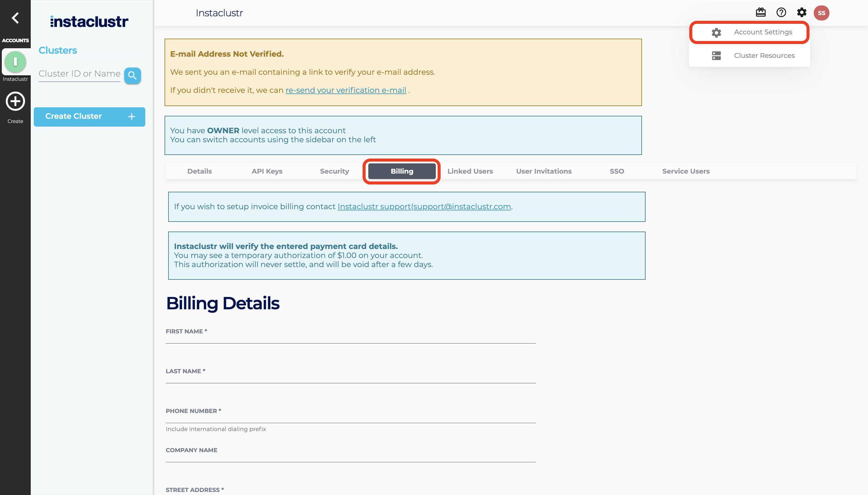868x495 pixels.
Task: Click the back arrow in the sidebar
Action: click(x=15, y=18)
